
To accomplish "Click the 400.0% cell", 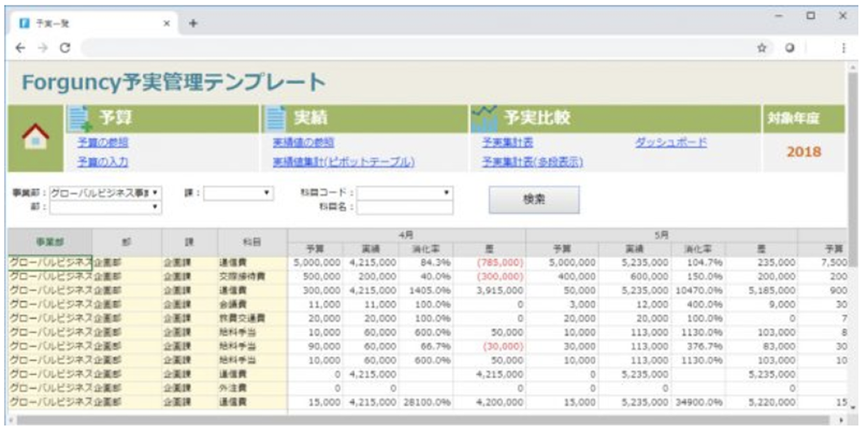I will tap(698, 304).
